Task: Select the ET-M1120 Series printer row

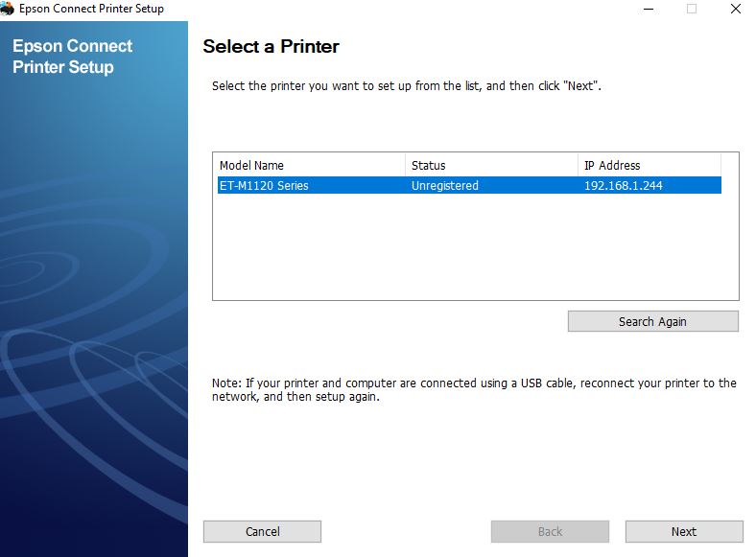Action: [469, 185]
